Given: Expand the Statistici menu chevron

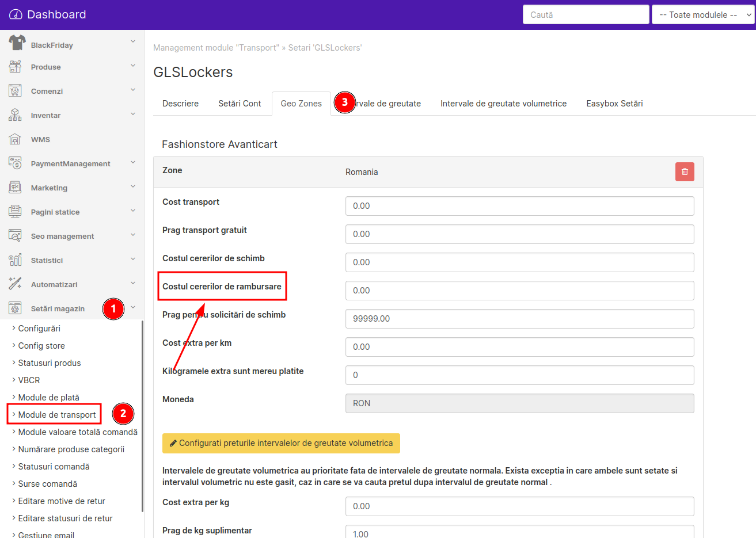Looking at the screenshot, I should click(x=133, y=259).
